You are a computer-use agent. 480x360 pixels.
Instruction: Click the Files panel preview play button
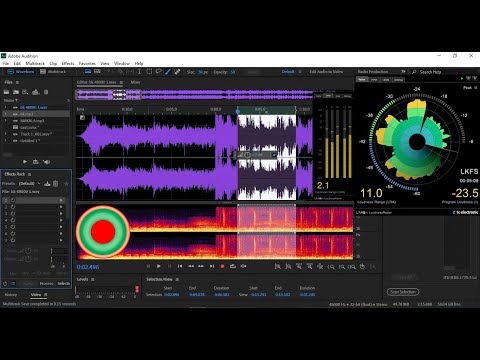coord(25,162)
